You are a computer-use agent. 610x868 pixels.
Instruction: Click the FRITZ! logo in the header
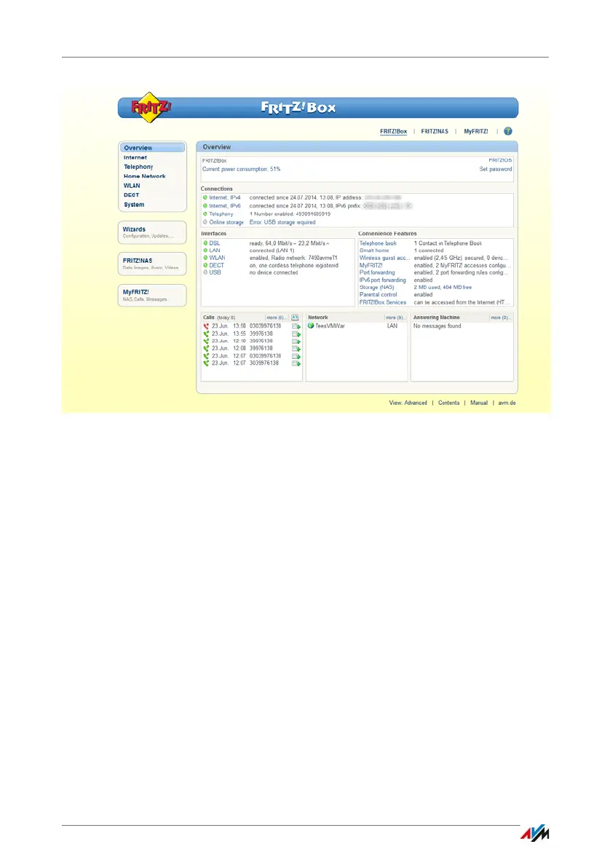151,107
